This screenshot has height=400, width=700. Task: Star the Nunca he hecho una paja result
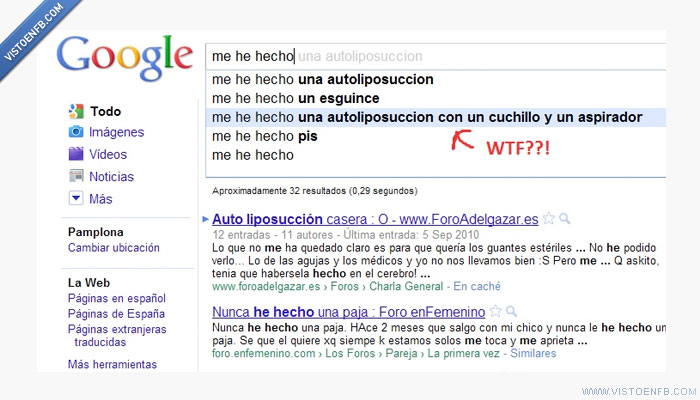(495, 311)
